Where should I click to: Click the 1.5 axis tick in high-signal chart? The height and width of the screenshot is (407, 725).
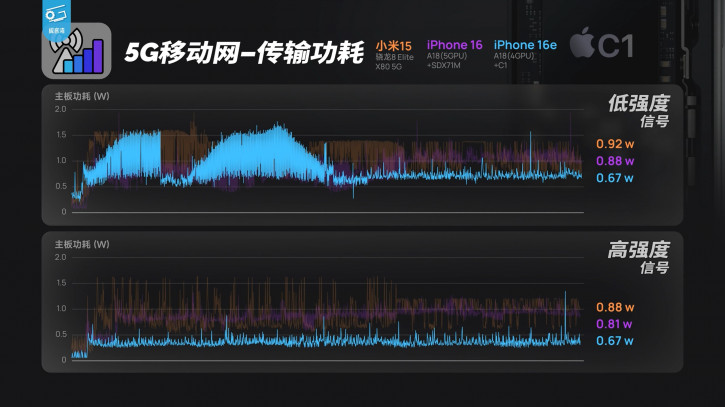click(61, 283)
